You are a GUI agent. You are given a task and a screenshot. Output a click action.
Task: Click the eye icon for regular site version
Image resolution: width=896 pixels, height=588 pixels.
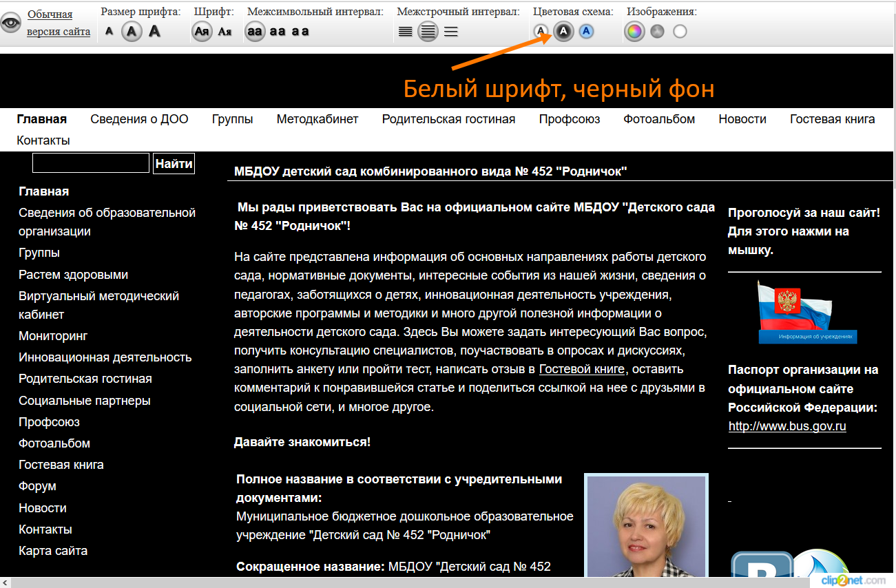click(x=11, y=23)
